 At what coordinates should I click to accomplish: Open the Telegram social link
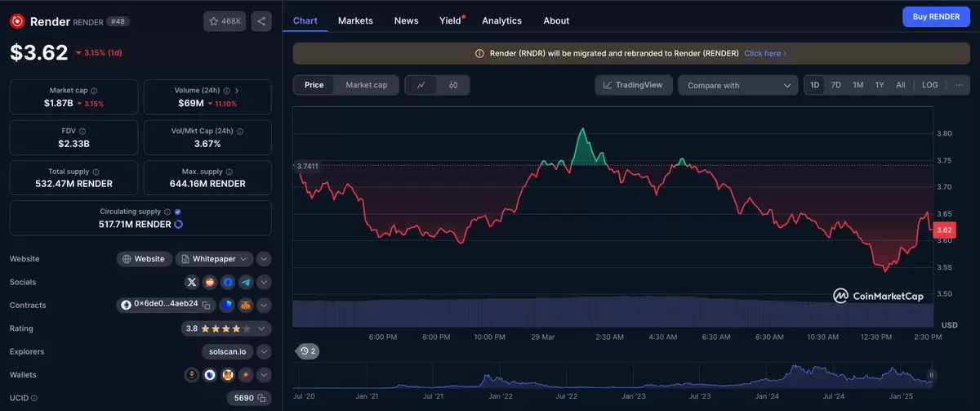tap(246, 282)
